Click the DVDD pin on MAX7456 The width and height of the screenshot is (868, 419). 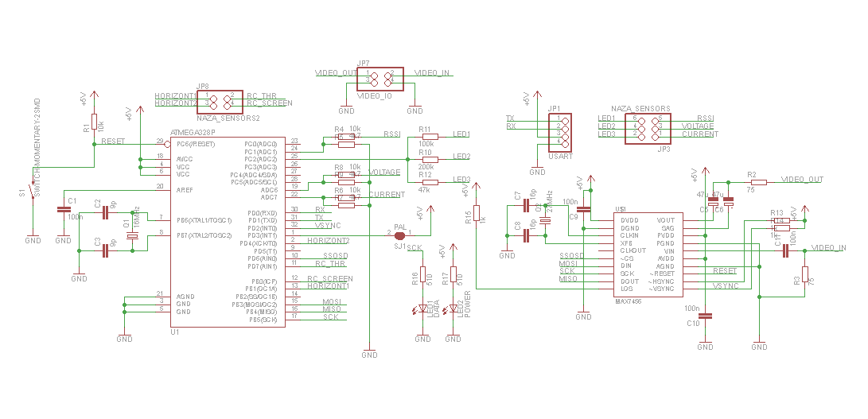click(x=629, y=220)
